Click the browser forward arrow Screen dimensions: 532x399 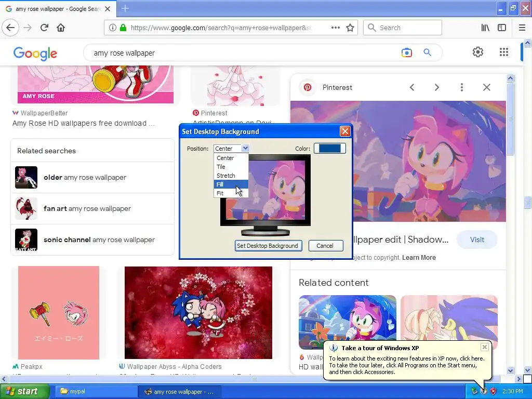[28, 28]
